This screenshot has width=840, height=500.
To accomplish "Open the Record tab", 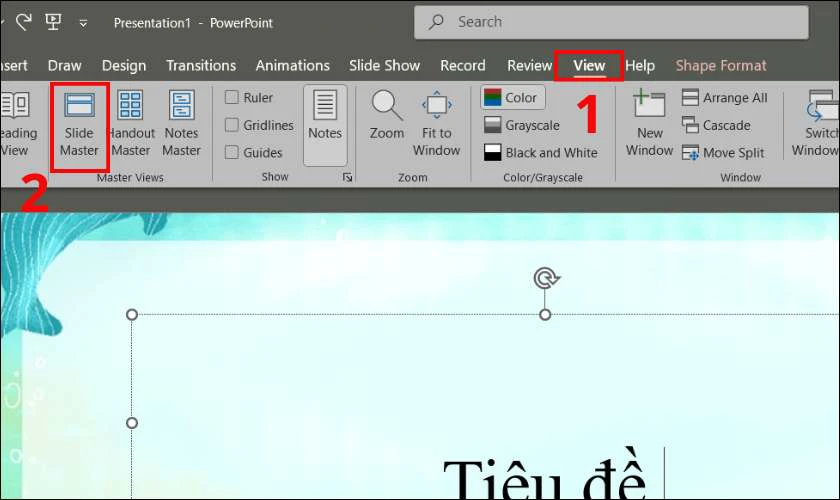I will (x=462, y=65).
